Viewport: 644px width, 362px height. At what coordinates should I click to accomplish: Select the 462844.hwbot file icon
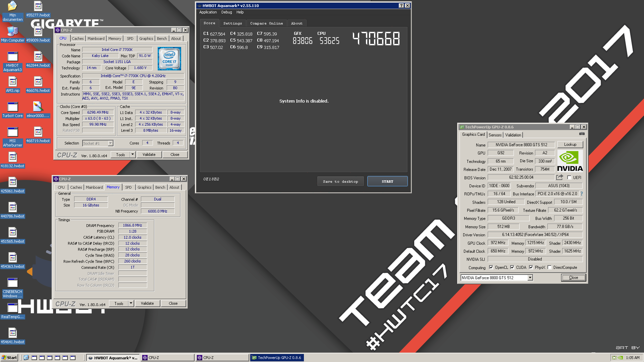pyautogui.click(x=38, y=59)
